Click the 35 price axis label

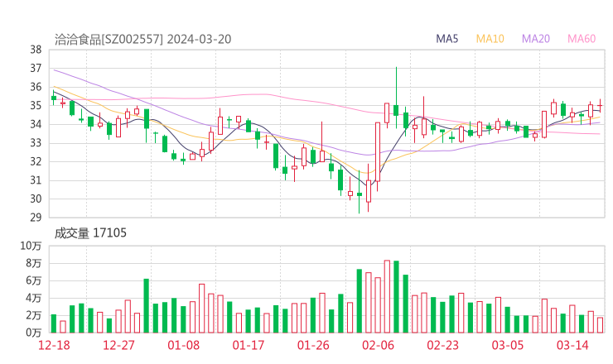pyautogui.click(x=36, y=105)
